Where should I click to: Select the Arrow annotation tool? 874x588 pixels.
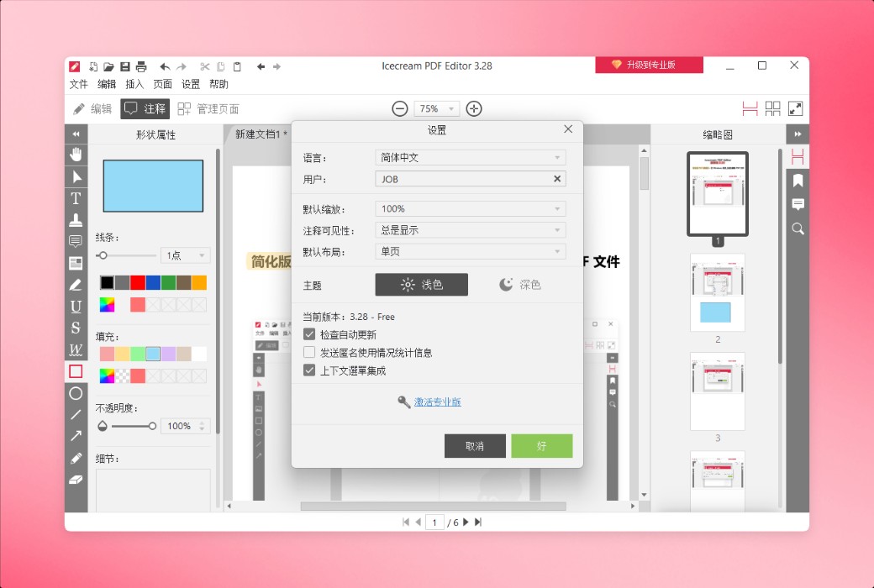tap(76, 436)
